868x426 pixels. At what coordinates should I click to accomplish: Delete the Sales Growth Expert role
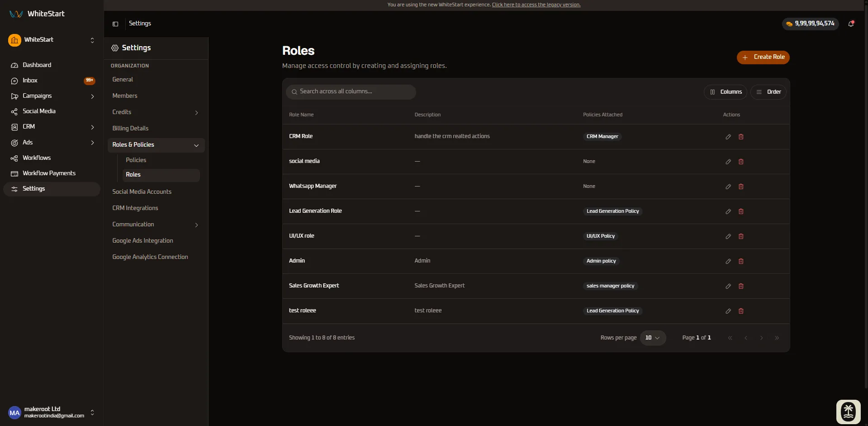click(741, 286)
